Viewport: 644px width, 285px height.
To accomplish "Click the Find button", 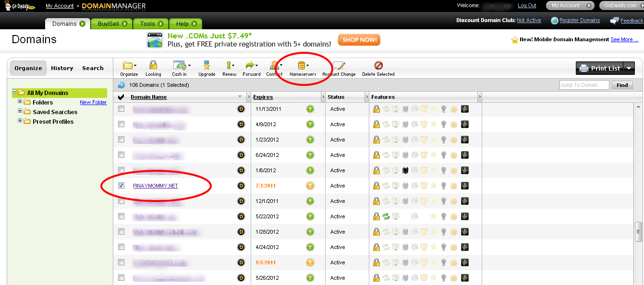I will [x=622, y=85].
